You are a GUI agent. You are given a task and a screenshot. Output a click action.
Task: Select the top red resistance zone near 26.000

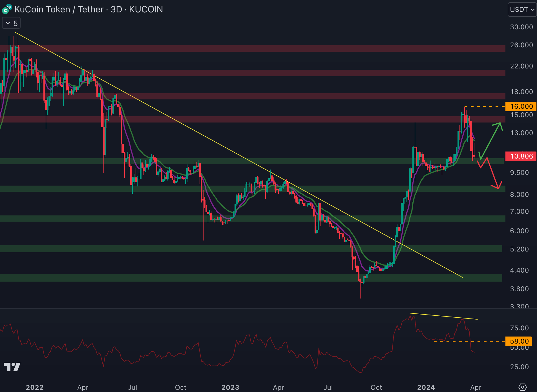254,48
